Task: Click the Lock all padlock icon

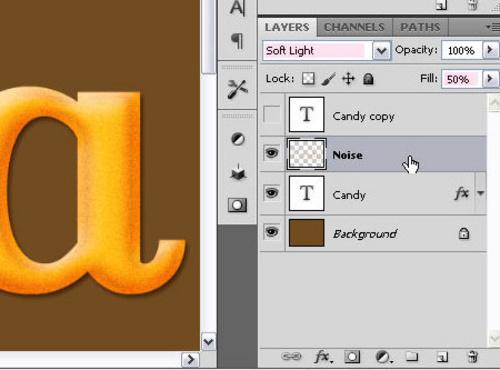Action: click(x=368, y=79)
